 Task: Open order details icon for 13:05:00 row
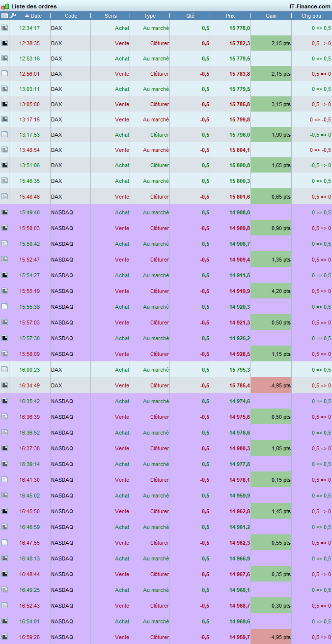coord(4,104)
